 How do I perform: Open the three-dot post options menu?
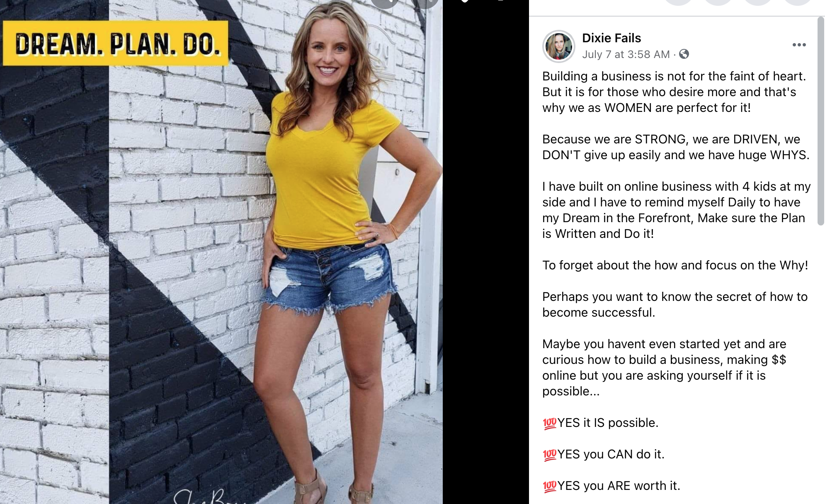[799, 45]
